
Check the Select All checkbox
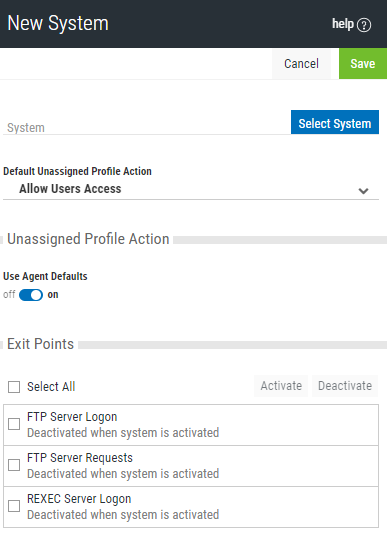14,387
